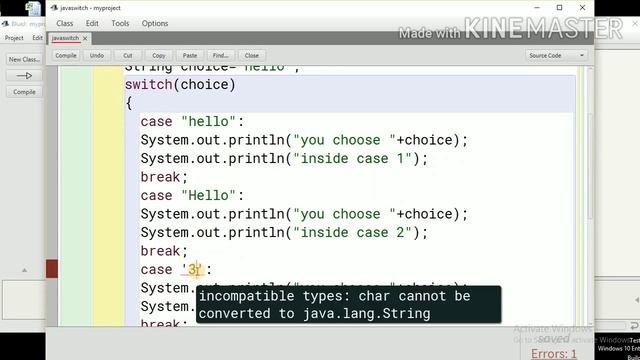
Task: Click the first break; statement
Action: click(164, 177)
